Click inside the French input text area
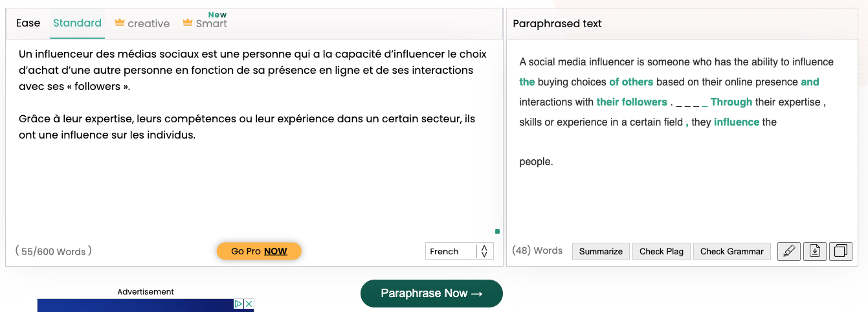This screenshot has width=868, height=312. point(254,139)
